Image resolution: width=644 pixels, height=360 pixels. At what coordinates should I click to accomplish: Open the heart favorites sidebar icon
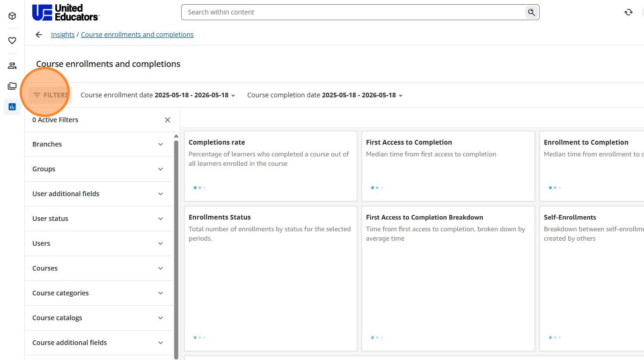coord(12,41)
